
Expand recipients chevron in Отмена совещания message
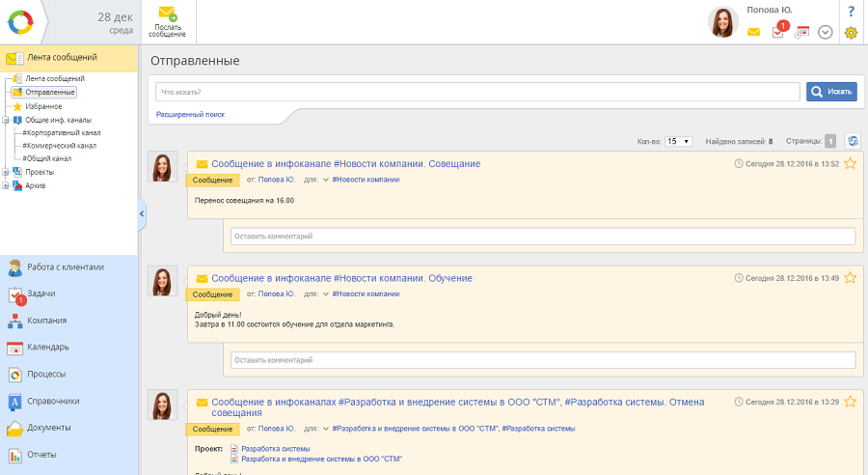point(326,429)
